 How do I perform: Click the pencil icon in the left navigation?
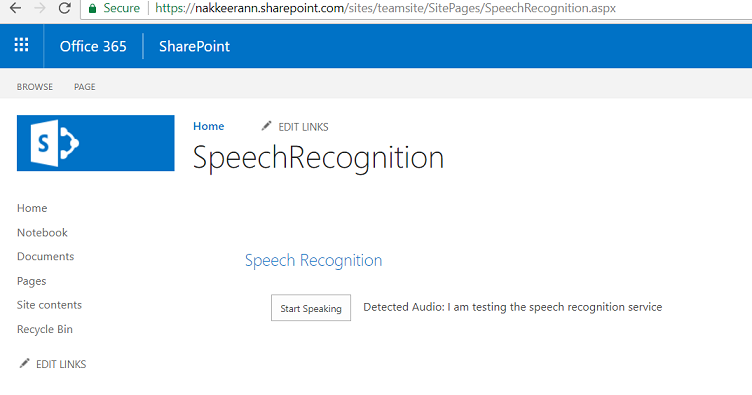click(x=24, y=363)
